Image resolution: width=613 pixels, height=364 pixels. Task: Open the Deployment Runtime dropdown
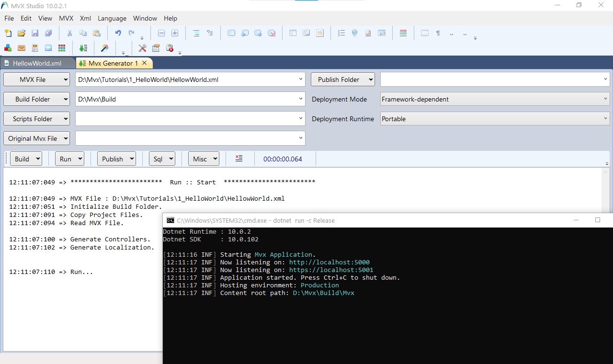605,119
